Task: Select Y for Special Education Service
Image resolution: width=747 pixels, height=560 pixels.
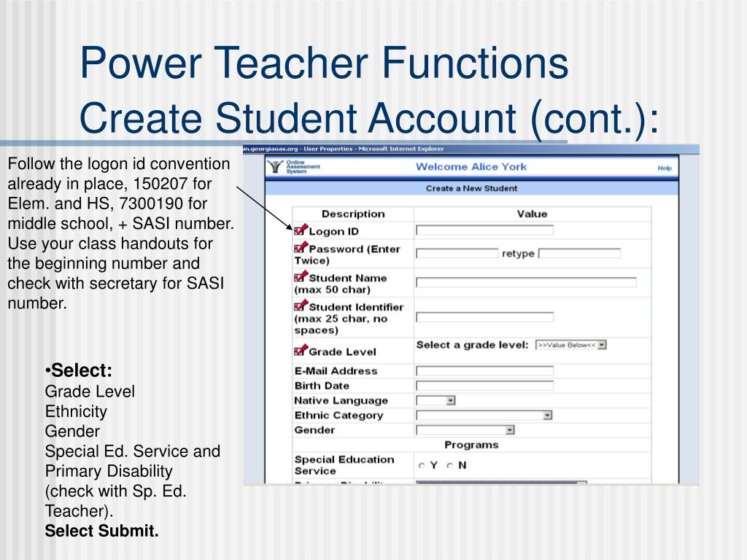Action: click(422, 466)
